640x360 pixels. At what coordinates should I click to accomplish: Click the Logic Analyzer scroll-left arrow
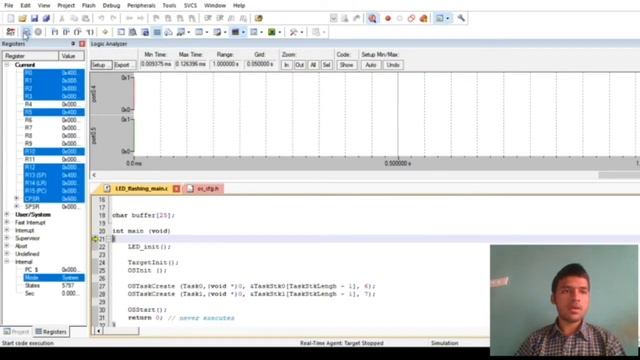(94, 175)
